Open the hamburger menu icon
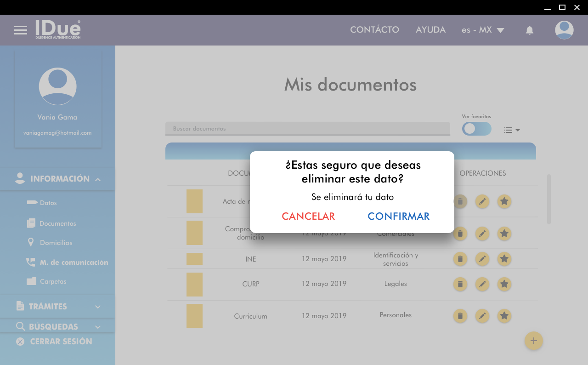This screenshot has width=588, height=365. point(21,30)
